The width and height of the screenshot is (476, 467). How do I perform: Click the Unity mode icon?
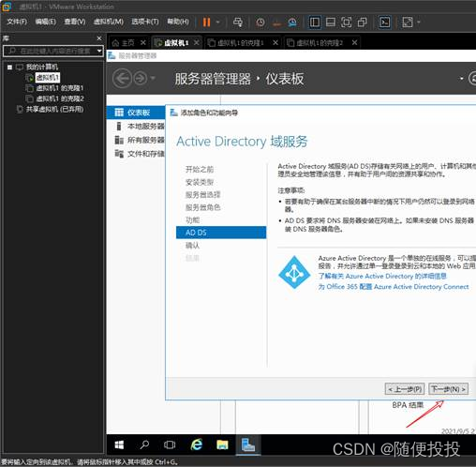click(363, 23)
